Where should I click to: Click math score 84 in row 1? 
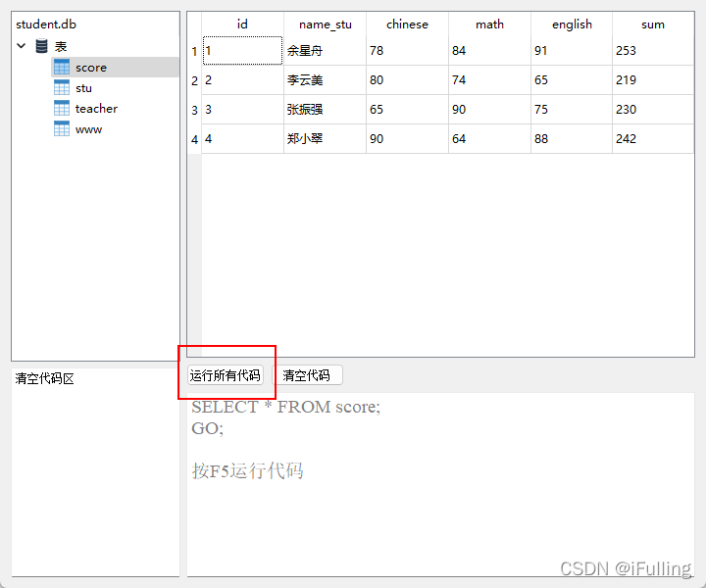click(489, 51)
